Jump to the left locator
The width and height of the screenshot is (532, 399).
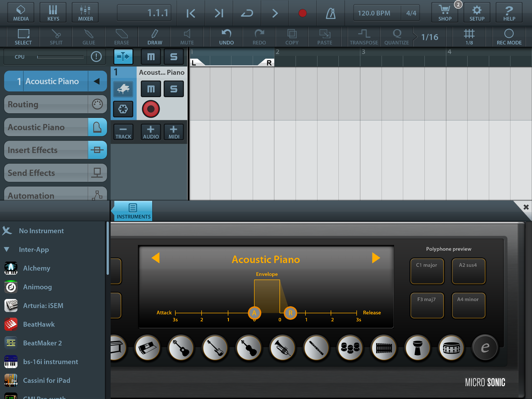pos(191,13)
